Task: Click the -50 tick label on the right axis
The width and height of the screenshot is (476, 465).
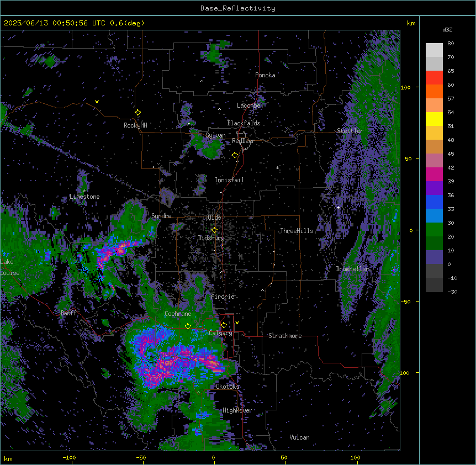Action: (405, 302)
